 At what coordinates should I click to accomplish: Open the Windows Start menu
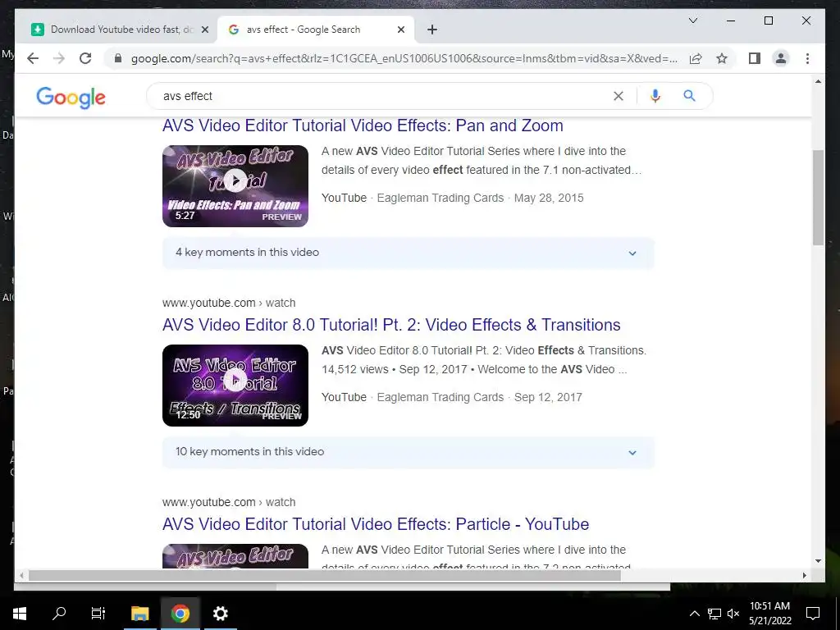20,614
